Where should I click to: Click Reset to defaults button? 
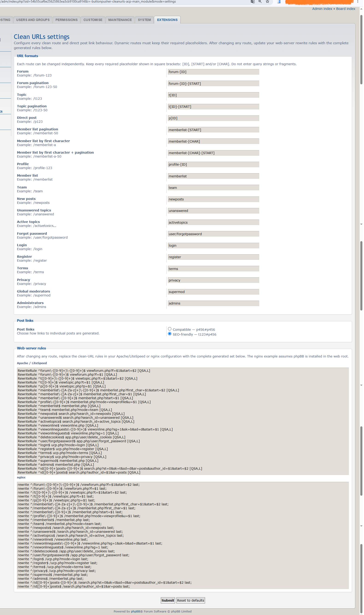[191, 600]
